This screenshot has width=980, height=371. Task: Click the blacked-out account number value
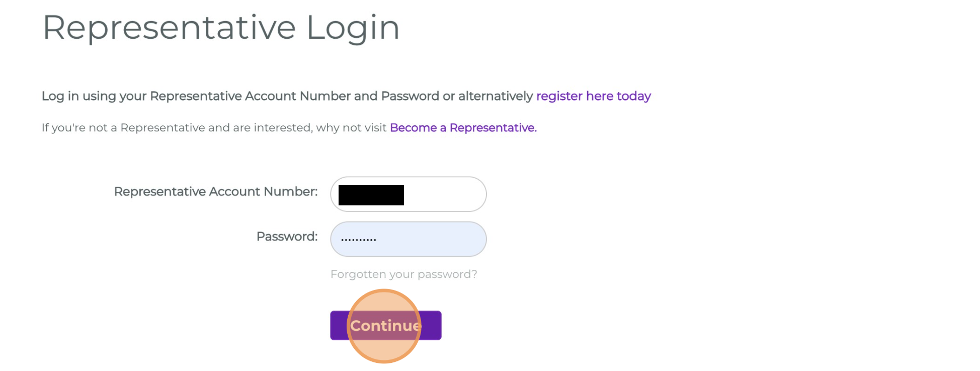pyautogui.click(x=371, y=195)
